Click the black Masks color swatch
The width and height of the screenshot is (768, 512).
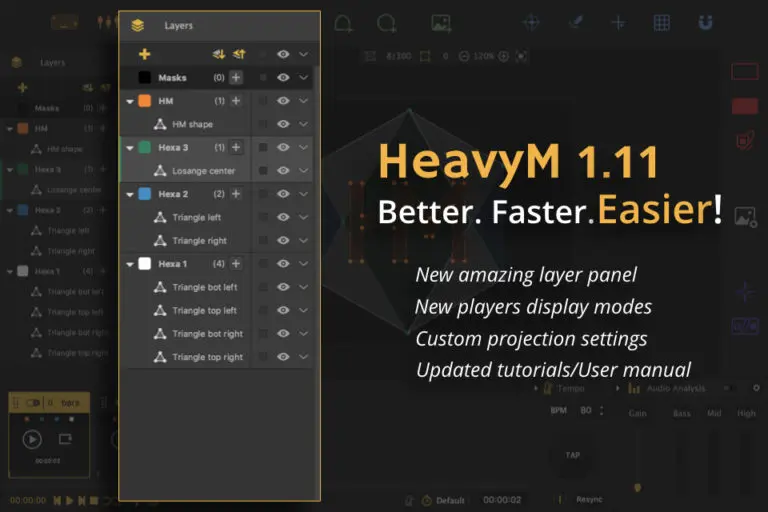pos(144,77)
